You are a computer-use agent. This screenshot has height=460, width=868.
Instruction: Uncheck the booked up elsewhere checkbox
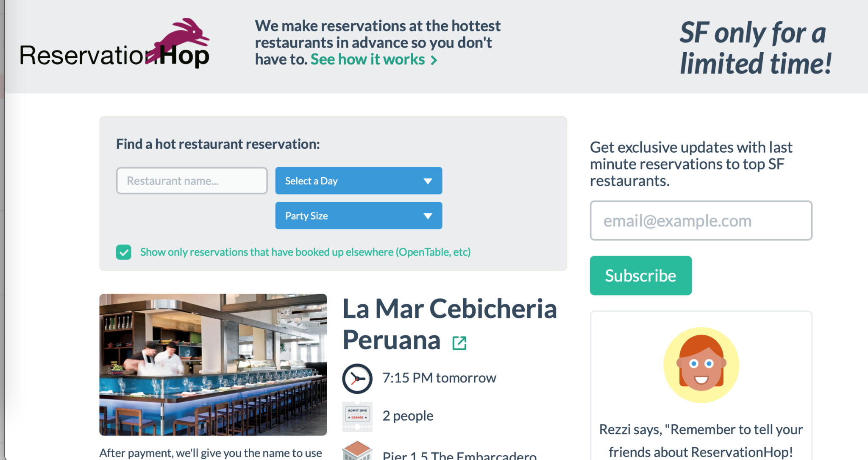[x=124, y=252]
